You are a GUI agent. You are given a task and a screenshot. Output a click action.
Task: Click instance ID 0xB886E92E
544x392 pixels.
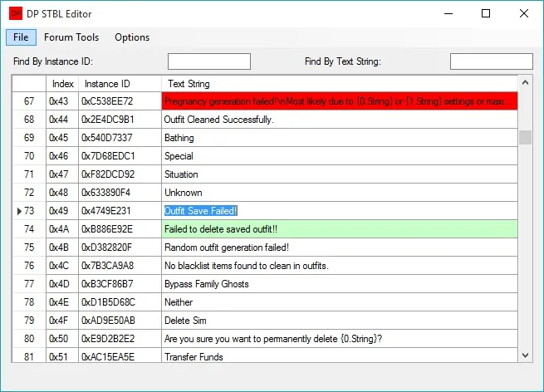click(x=120, y=229)
